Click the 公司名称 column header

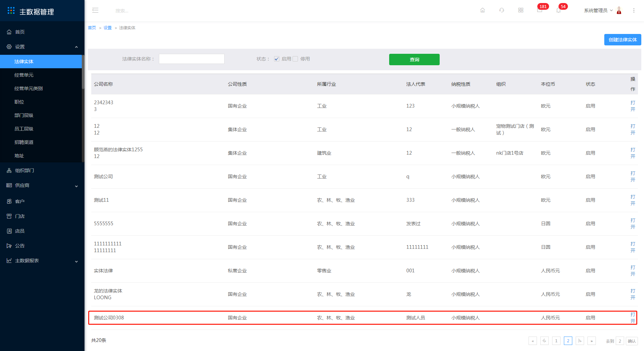pos(103,84)
